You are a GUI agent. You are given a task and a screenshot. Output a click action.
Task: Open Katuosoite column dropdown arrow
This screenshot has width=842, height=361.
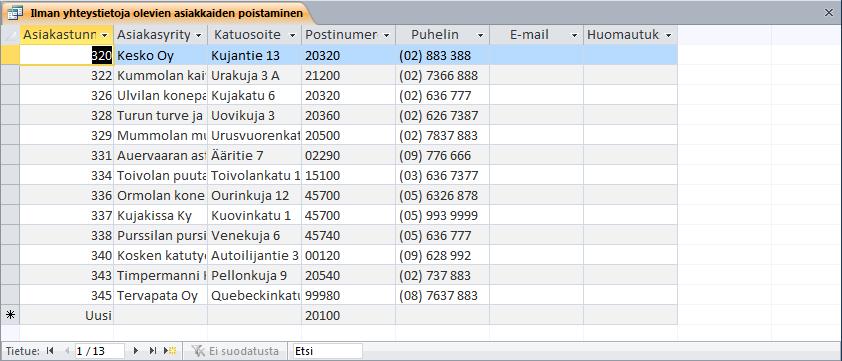pyautogui.click(x=293, y=35)
